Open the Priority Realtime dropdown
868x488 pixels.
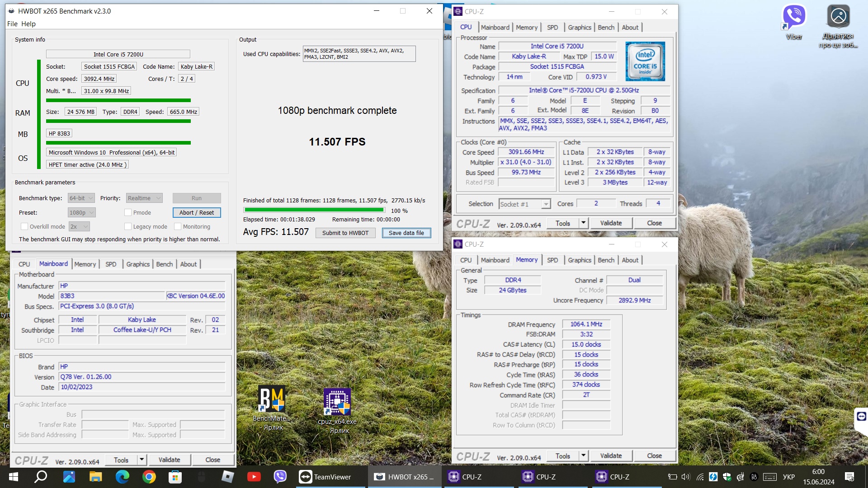[x=144, y=198]
